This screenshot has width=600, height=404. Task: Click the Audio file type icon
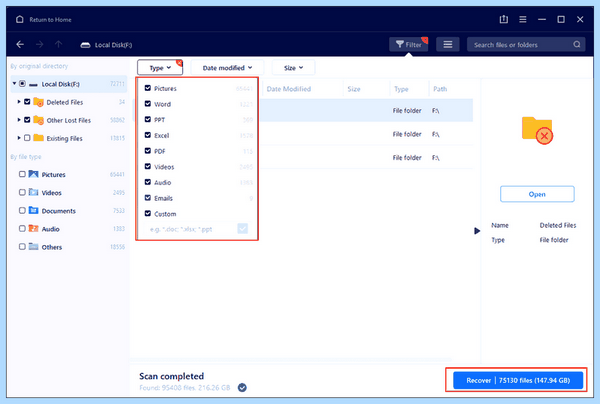pos(34,228)
